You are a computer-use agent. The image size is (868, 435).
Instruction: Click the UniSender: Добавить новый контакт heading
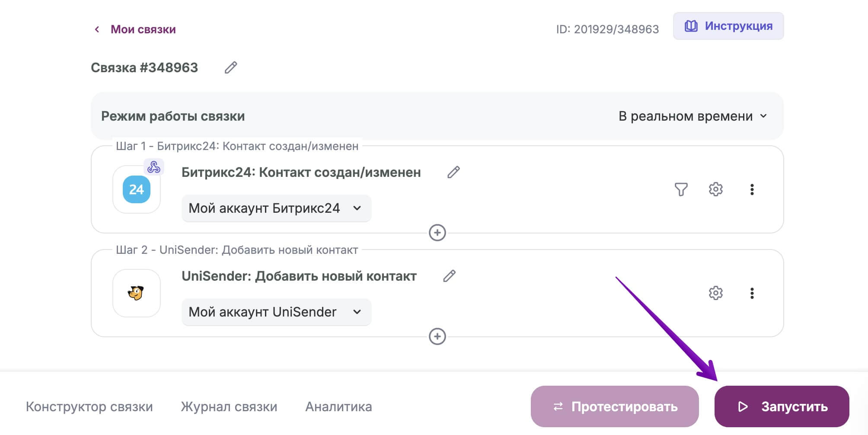[x=299, y=276]
